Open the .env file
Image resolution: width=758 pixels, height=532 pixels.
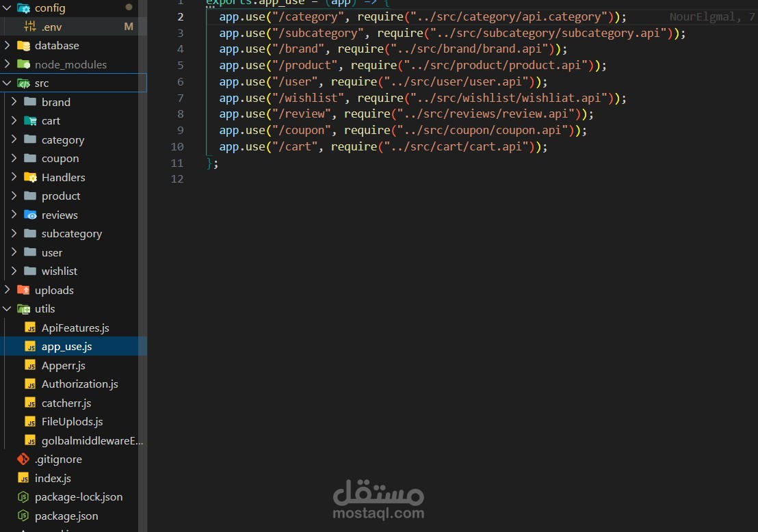pyautogui.click(x=52, y=27)
